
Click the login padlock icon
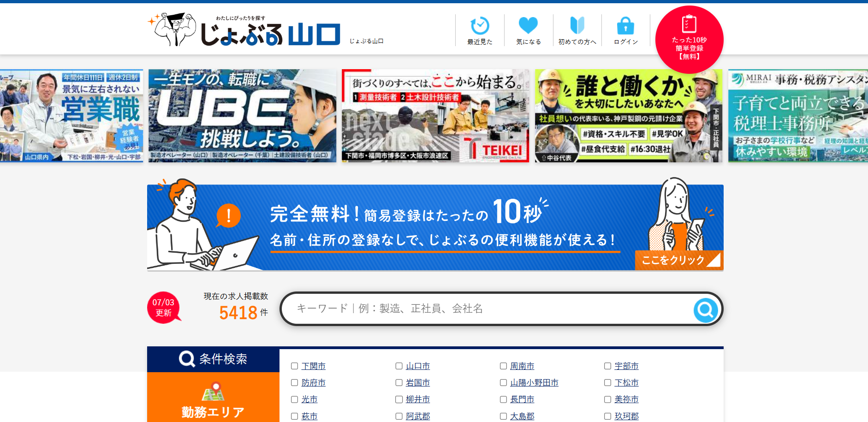[625, 26]
